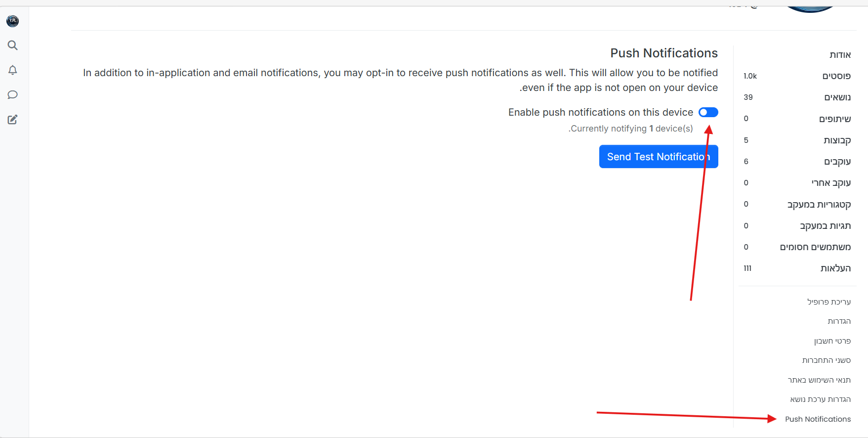Open קטגוריות במעקב section

[x=819, y=205]
